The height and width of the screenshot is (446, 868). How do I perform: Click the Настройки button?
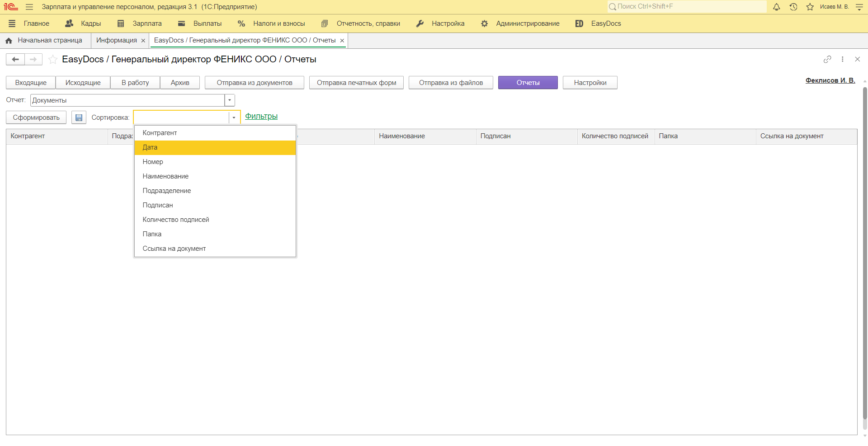tap(590, 83)
